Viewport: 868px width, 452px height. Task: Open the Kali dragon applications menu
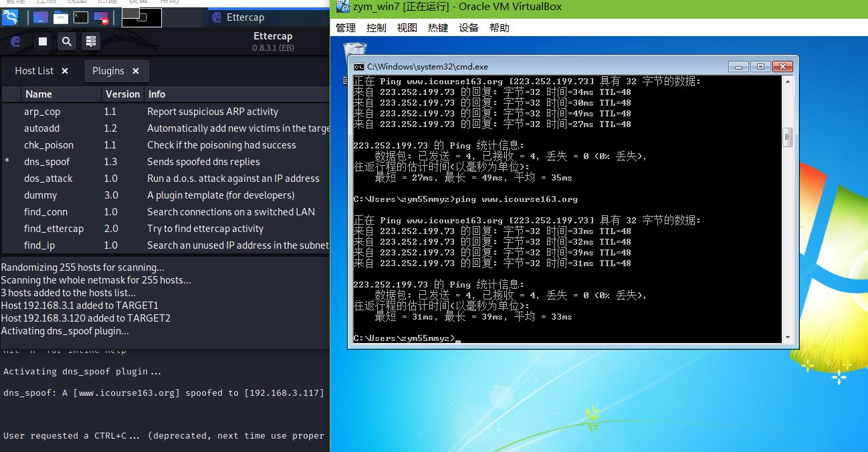click(x=9, y=17)
